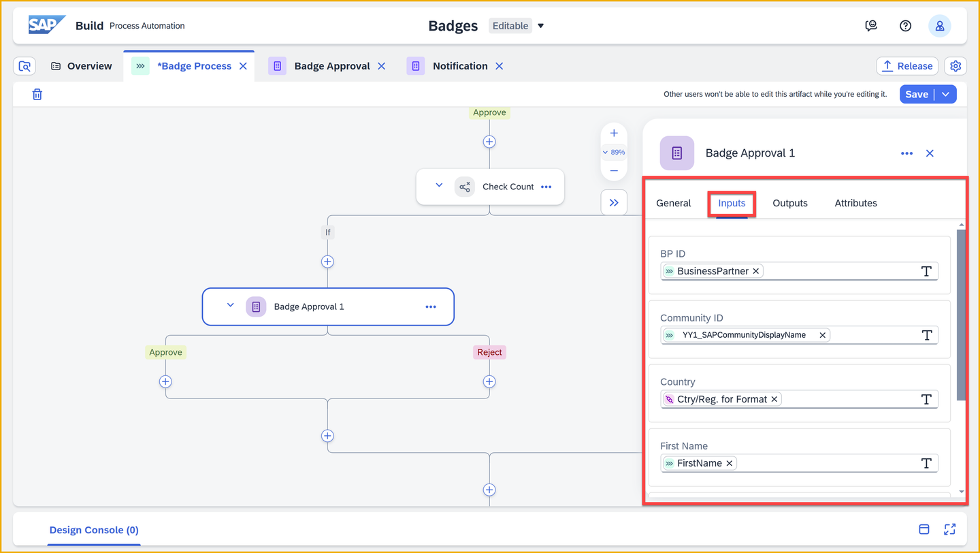Click text mode icon for Community ID
Viewport: 980px width, 553px height.
pos(926,335)
